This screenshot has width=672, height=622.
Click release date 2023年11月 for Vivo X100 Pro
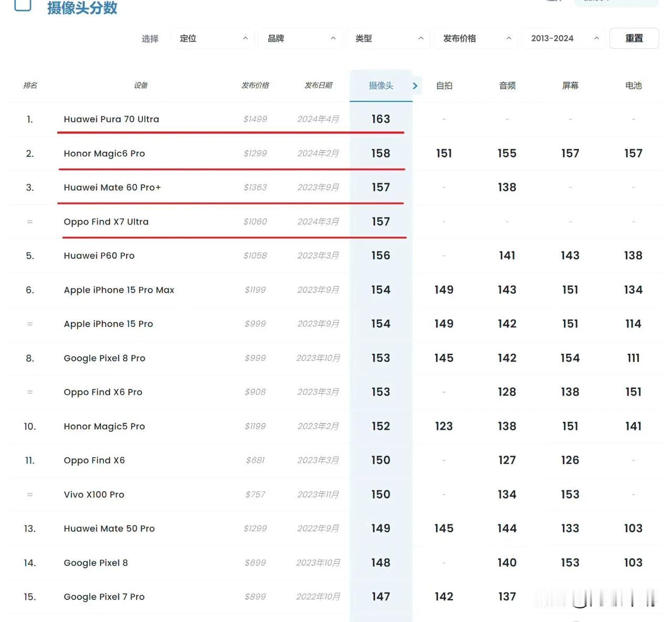(318, 494)
